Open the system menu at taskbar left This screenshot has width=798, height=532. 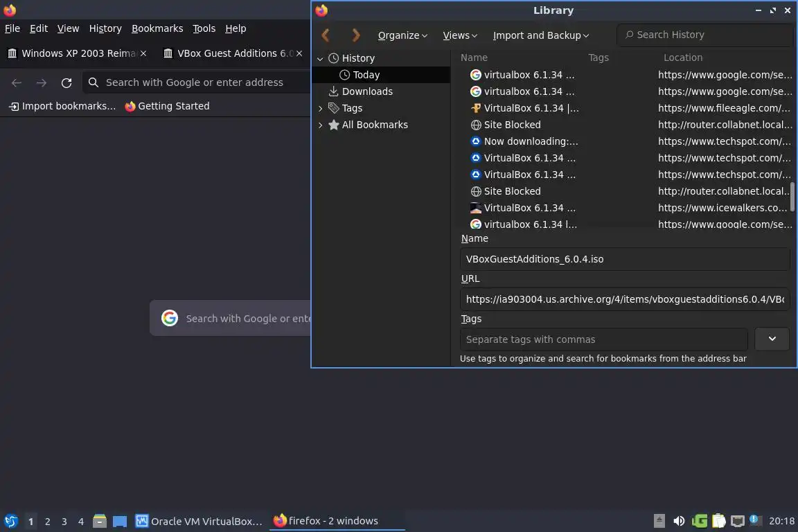coord(10,521)
